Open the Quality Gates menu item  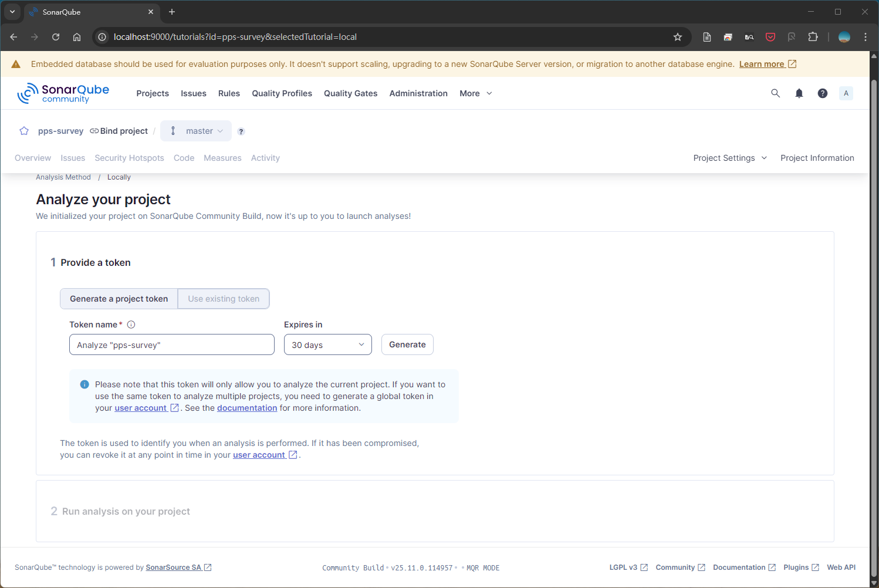click(350, 93)
